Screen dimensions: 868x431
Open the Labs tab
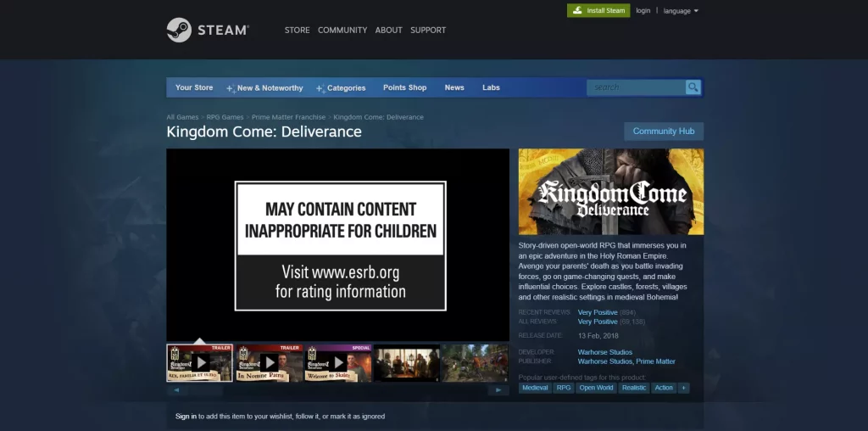pos(491,87)
